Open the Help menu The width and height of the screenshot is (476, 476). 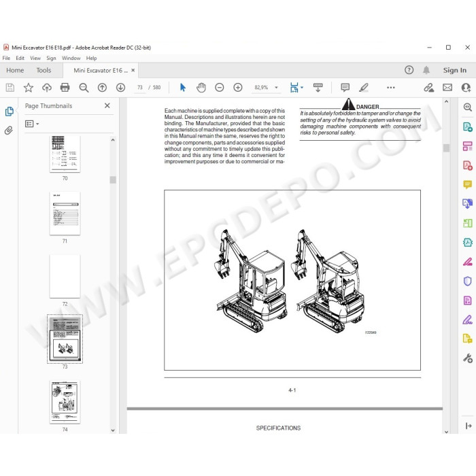coord(91,58)
